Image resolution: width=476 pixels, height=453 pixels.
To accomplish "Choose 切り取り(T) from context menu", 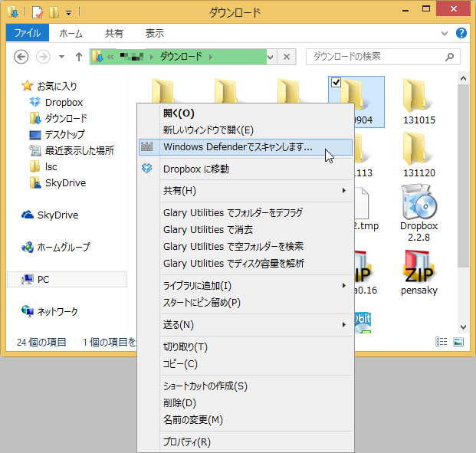I will pyautogui.click(x=245, y=346).
